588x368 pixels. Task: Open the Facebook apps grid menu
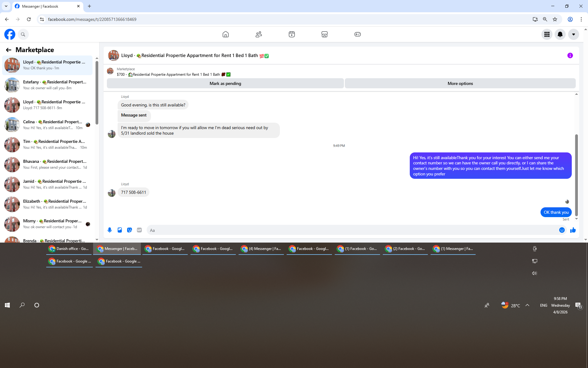[547, 34]
